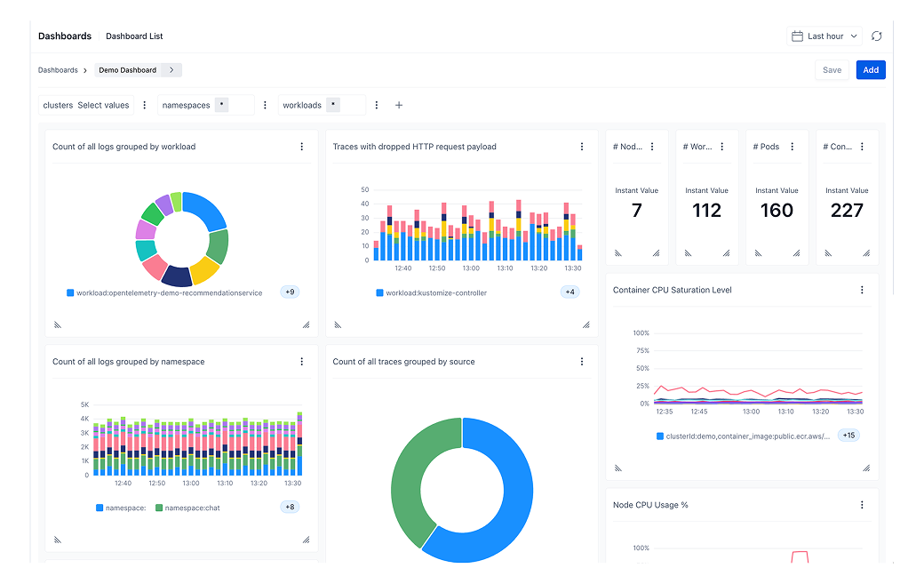
Task: Click drag handle of dropped HTTP payload panel
Action: pos(338,324)
